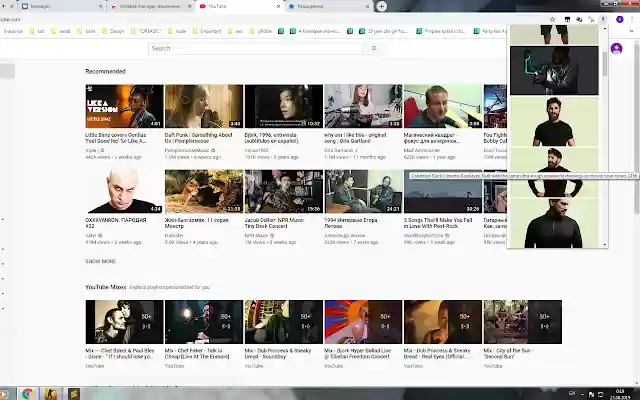The width and height of the screenshot is (640, 400).
Task: Open the '15 year old girl' bookmark
Action: 383,31
